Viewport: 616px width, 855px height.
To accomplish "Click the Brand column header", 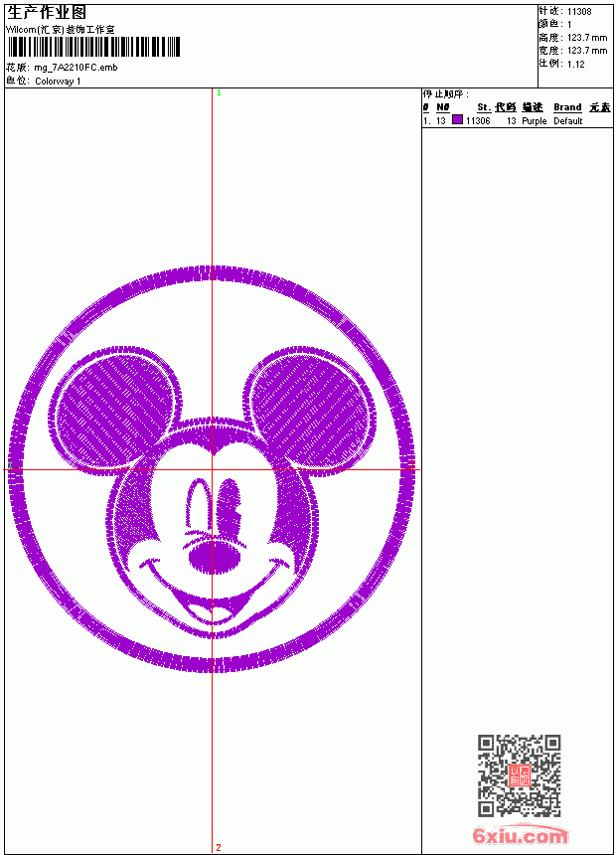I will tap(567, 107).
